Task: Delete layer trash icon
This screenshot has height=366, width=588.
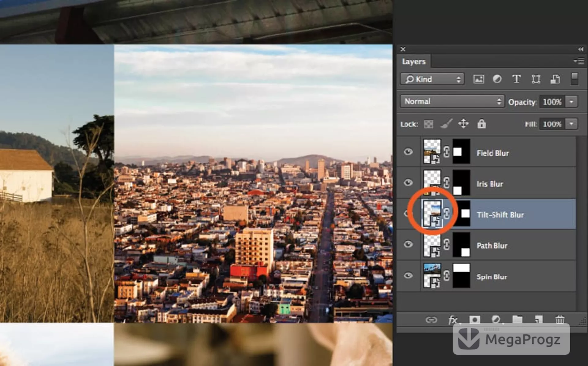Action: click(560, 320)
